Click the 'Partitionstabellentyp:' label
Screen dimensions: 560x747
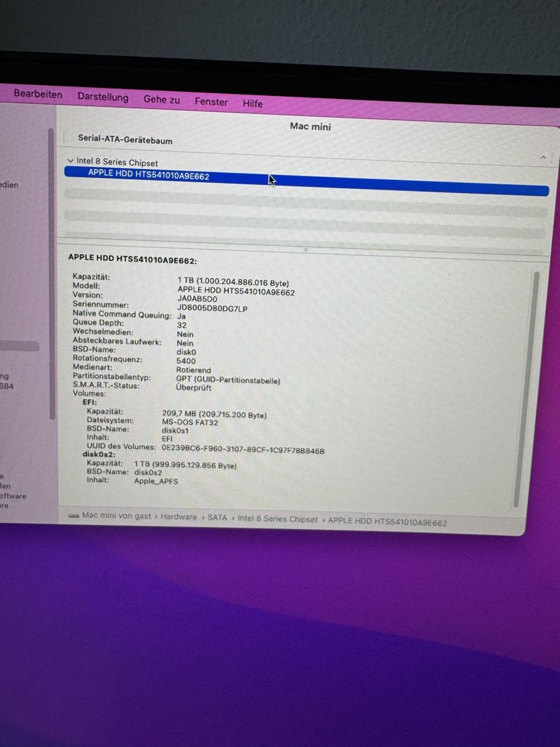(111, 377)
